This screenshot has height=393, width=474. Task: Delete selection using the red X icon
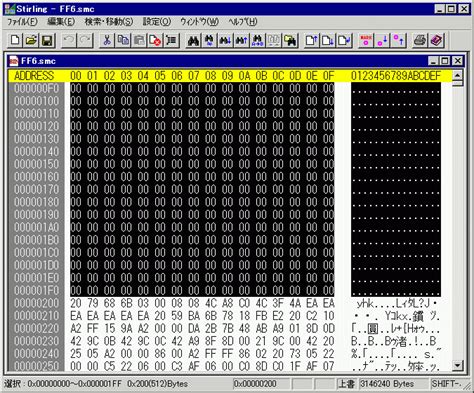[155, 40]
